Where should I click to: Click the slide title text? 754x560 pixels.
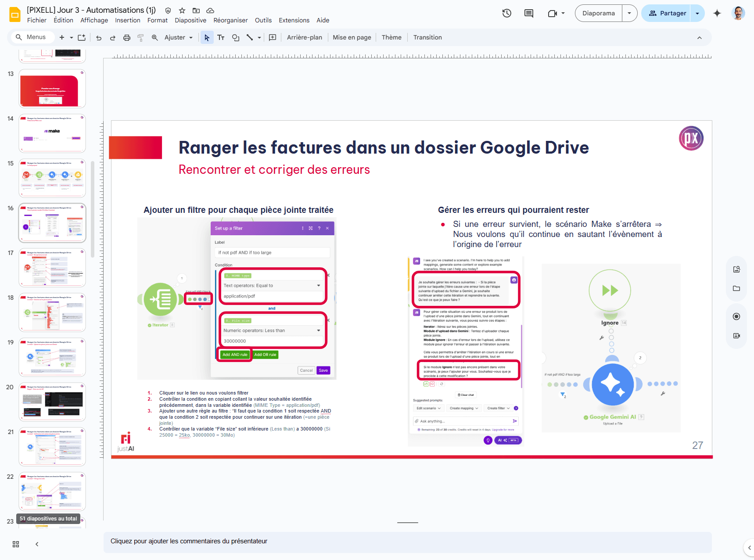coord(384,148)
